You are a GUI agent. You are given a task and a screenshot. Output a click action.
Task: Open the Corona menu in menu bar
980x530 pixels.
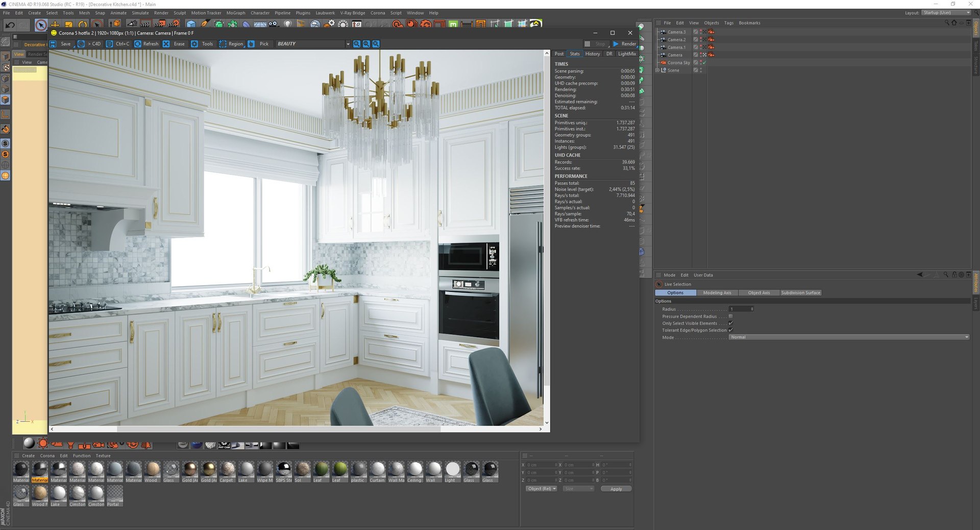[378, 13]
